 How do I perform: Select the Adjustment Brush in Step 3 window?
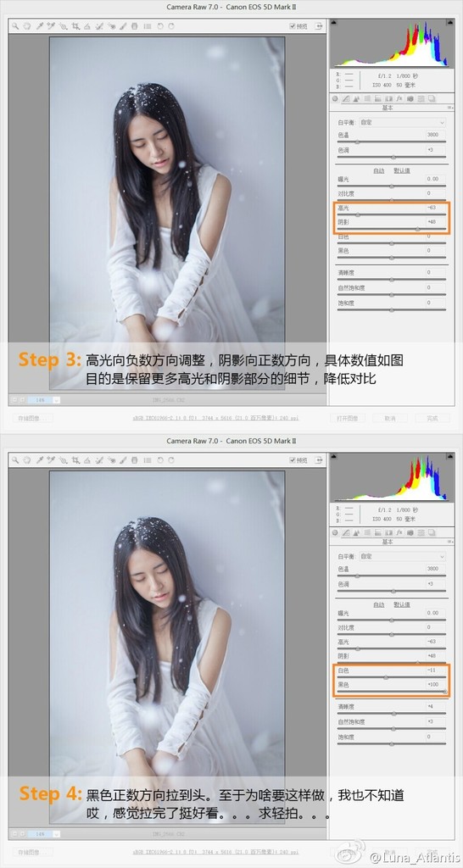tap(122, 26)
